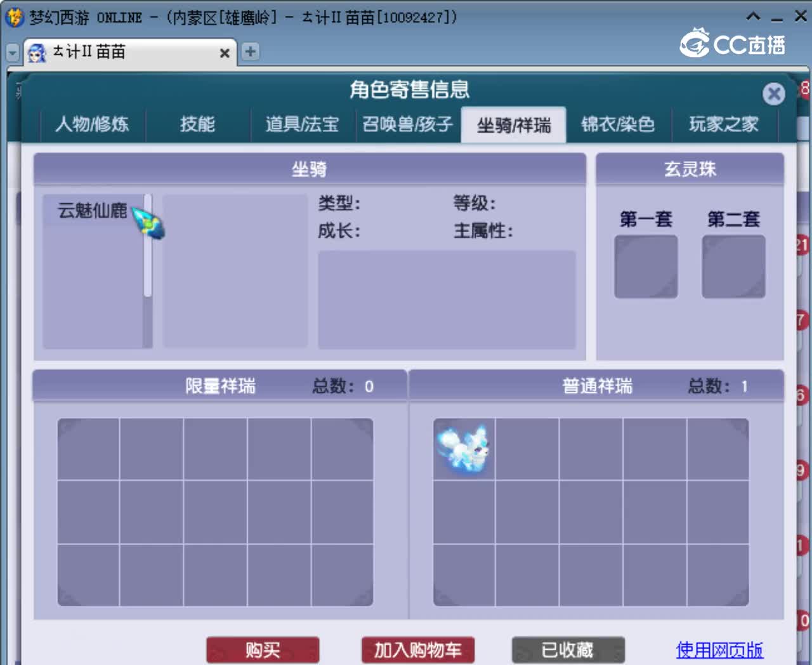
Task: Minimize the 梦幻西游 window
Action: point(777,19)
